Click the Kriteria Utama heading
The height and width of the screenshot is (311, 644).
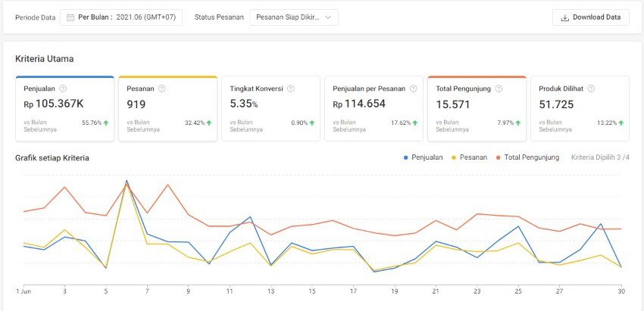point(45,59)
